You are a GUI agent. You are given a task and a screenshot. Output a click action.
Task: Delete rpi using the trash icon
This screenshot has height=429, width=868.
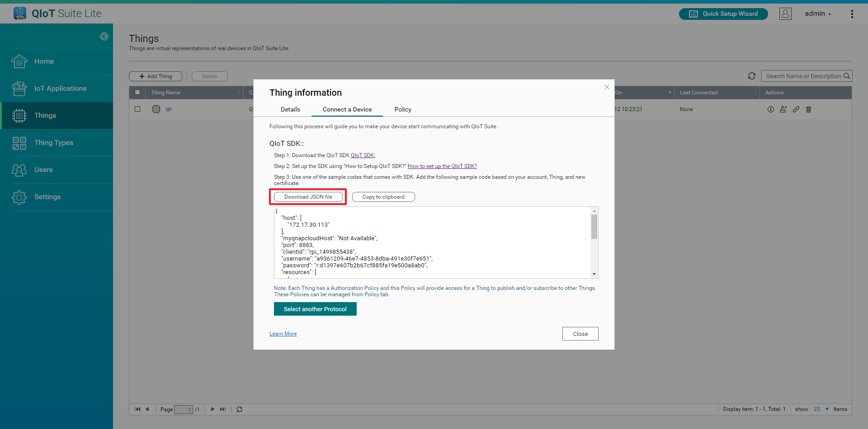[x=809, y=109]
